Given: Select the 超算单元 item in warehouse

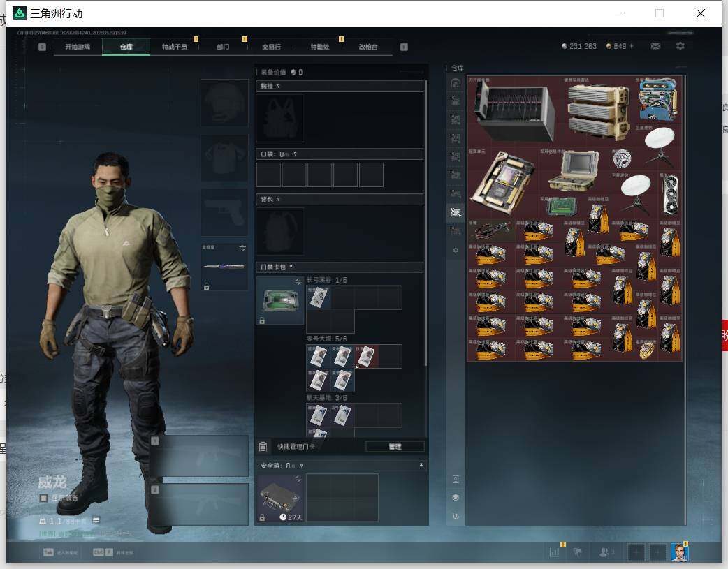Looking at the screenshot, I should (x=503, y=183).
